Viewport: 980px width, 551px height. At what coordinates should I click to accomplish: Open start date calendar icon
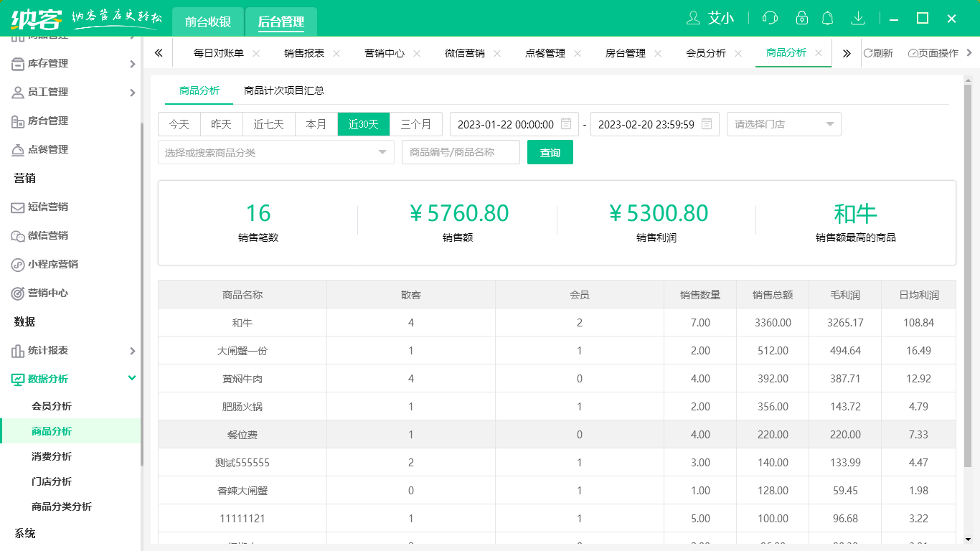(x=566, y=124)
